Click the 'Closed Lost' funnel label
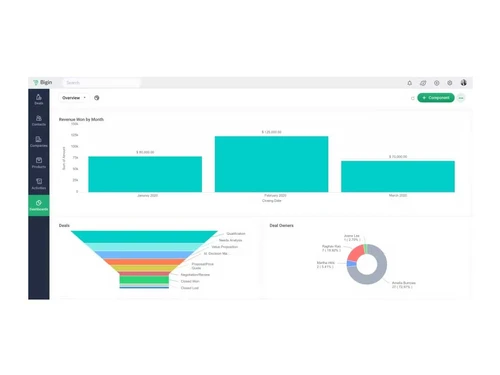The image size is (500, 375). click(x=190, y=288)
